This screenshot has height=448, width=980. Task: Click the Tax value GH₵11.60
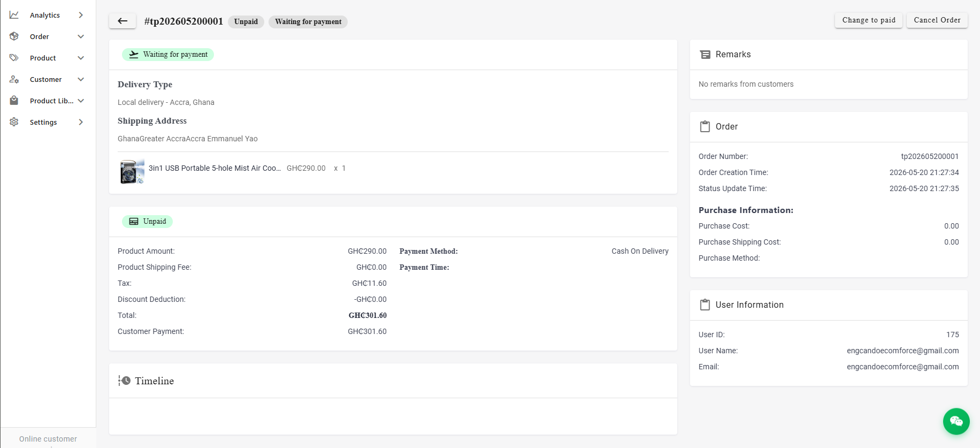(369, 283)
